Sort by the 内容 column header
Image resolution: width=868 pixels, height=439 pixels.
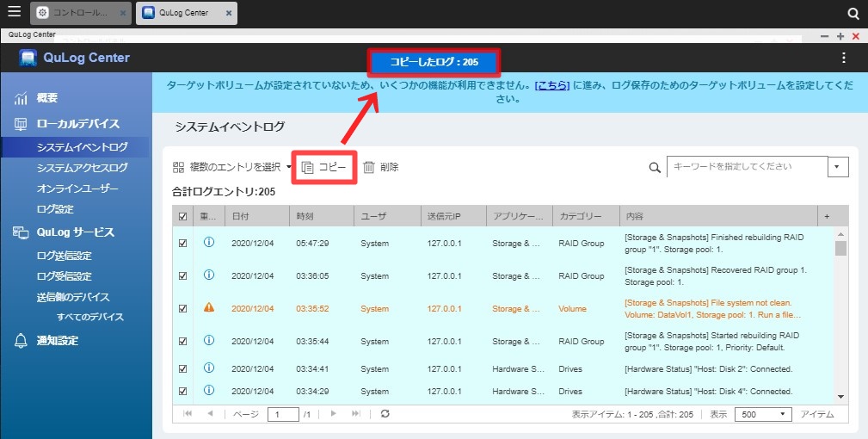pyautogui.click(x=718, y=216)
